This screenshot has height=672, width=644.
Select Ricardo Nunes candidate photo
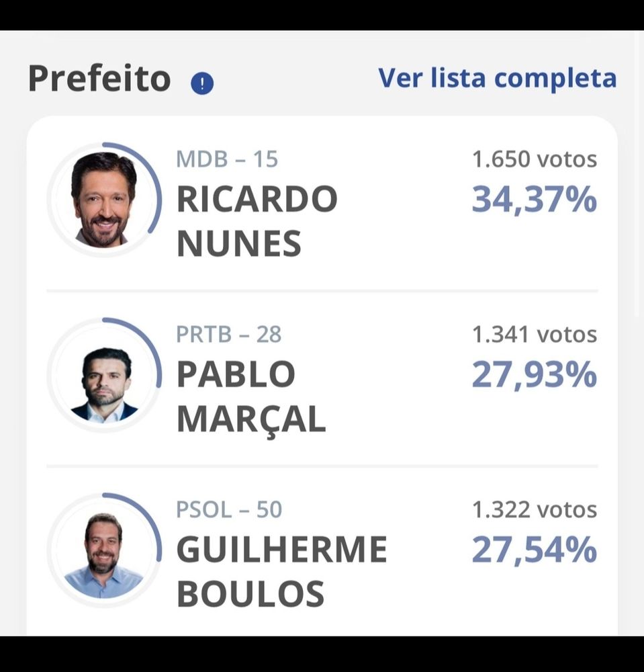coord(104,200)
